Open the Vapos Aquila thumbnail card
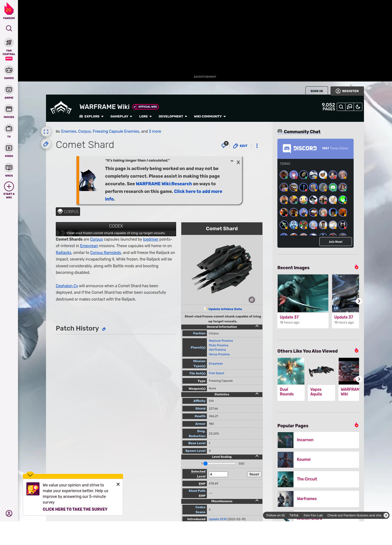392x545 pixels. click(321, 379)
